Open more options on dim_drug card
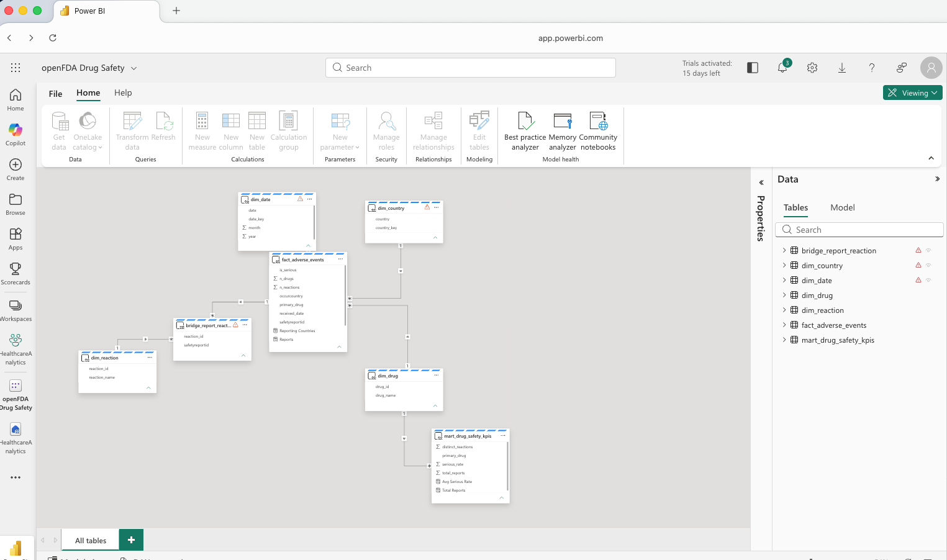 click(x=436, y=376)
